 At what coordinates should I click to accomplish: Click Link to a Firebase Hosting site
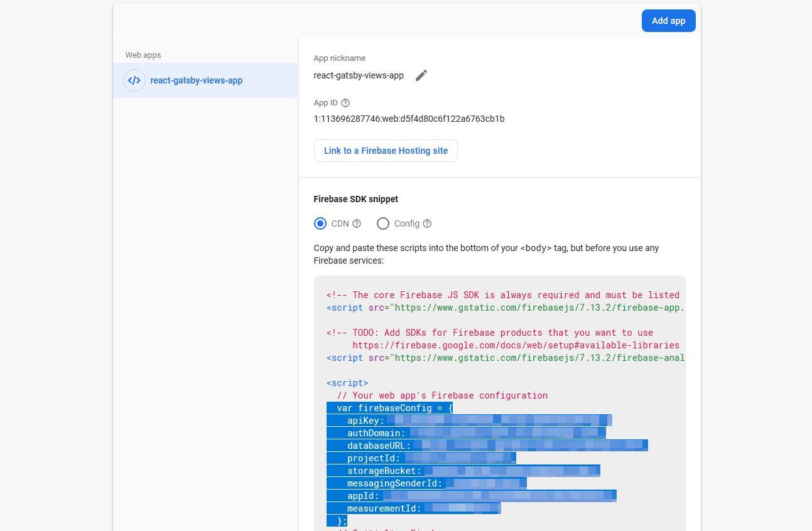tap(386, 151)
